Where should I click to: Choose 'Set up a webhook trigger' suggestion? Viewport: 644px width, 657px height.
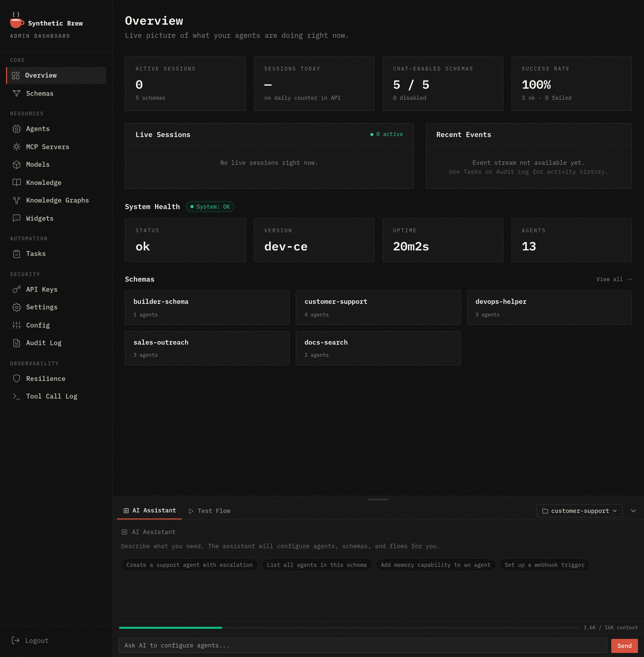point(545,565)
